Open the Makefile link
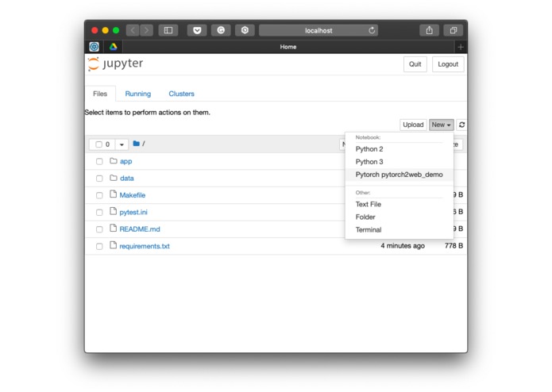 tap(133, 195)
